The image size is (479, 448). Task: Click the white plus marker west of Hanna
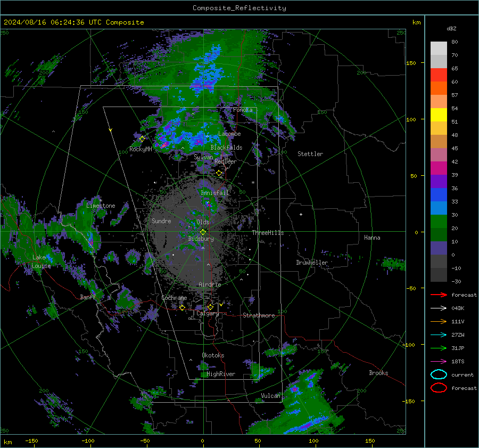pos(301,214)
